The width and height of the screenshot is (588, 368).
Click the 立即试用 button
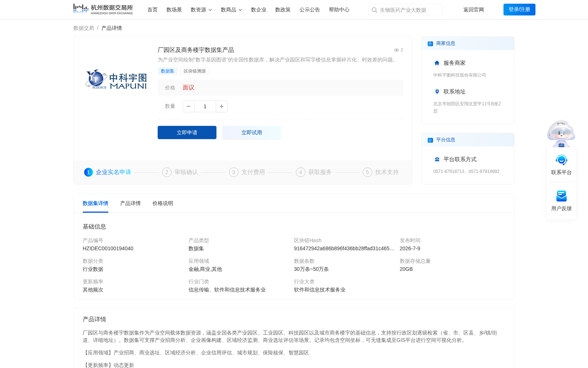pyautogui.click(x=252, y=132)
